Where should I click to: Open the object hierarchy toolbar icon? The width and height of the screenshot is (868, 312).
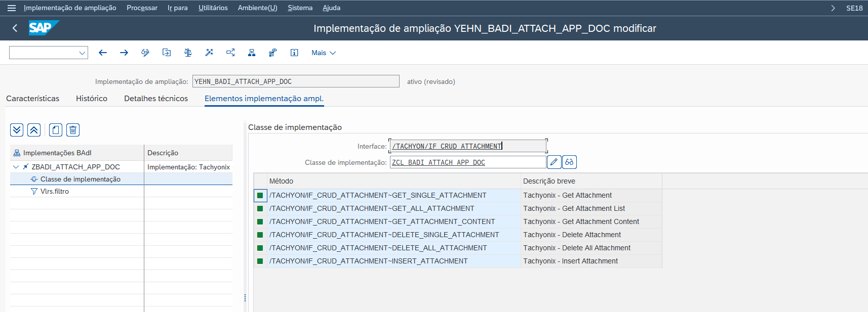point(252,53)
